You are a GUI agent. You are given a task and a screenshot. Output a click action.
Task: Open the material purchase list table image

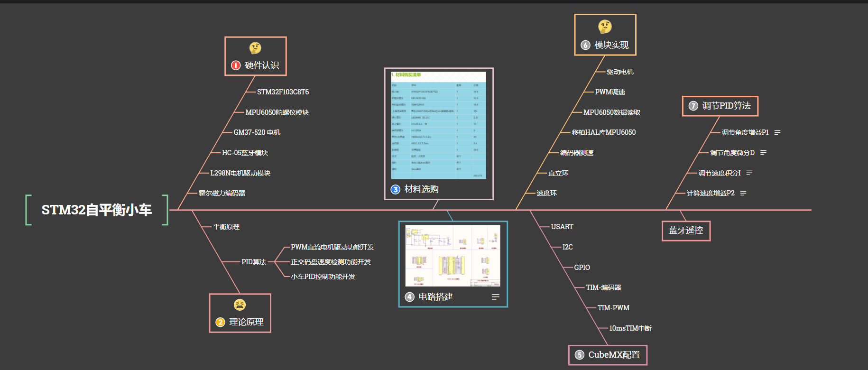coord(438,125)
